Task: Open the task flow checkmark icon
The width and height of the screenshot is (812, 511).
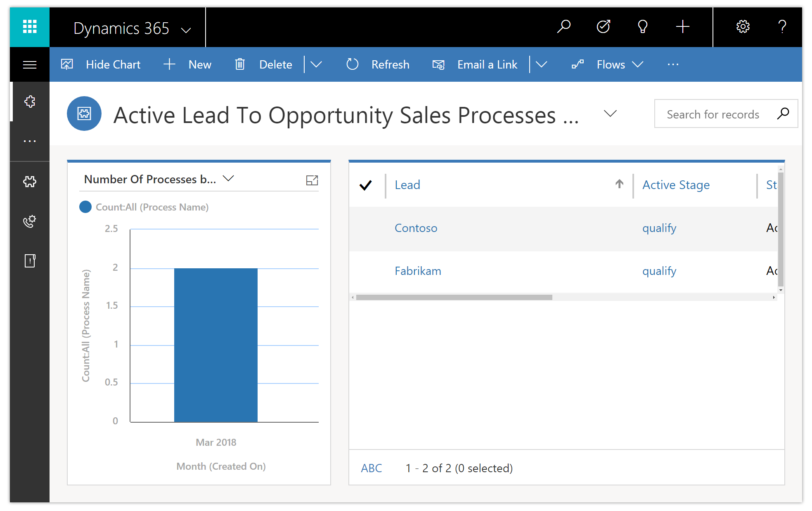Action: click(603, 27)
